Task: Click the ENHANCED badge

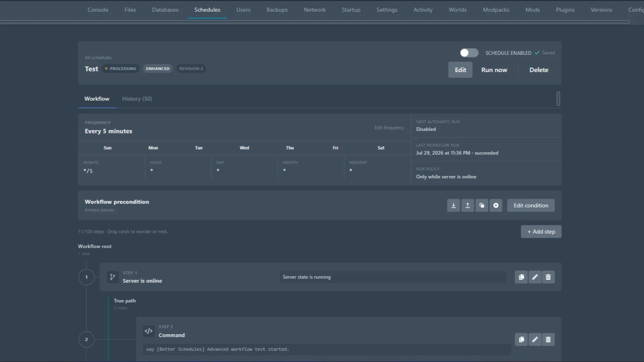Action: 158,69
